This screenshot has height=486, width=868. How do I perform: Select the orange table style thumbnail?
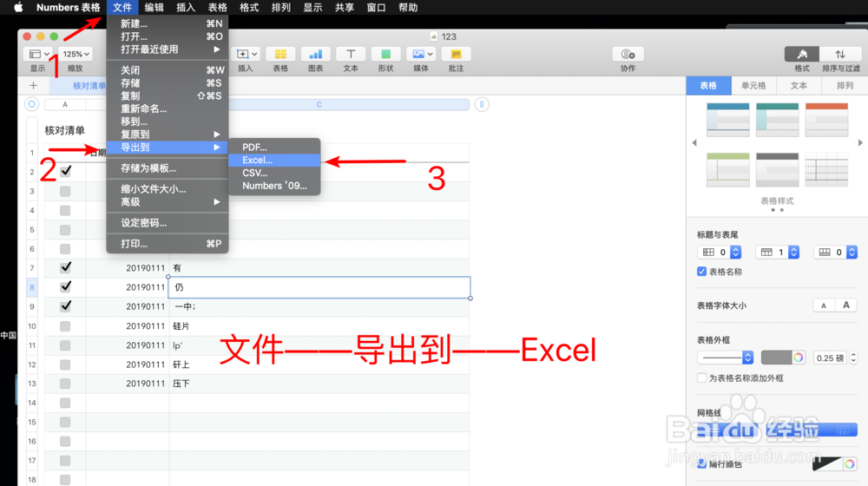[826, 119]
